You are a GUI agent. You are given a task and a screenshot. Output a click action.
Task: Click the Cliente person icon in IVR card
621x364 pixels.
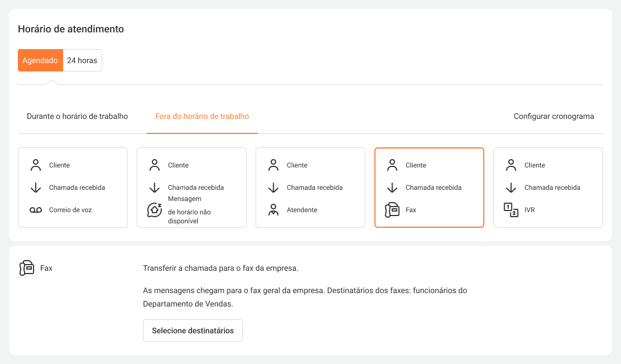point(511,165)
